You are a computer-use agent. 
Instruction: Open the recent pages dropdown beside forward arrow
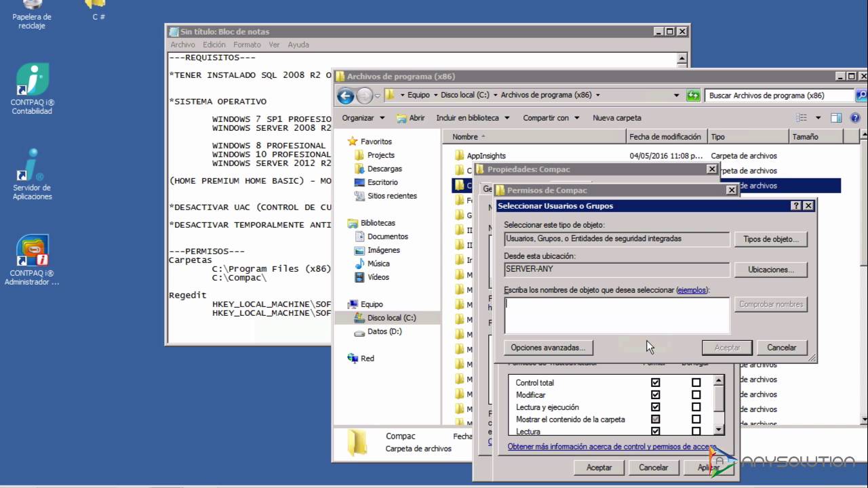(377, 96)
